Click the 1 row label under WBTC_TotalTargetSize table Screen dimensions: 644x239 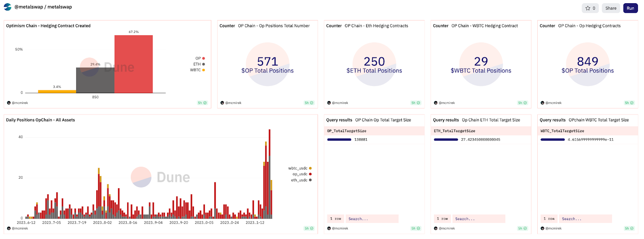[x=549, y=219]
